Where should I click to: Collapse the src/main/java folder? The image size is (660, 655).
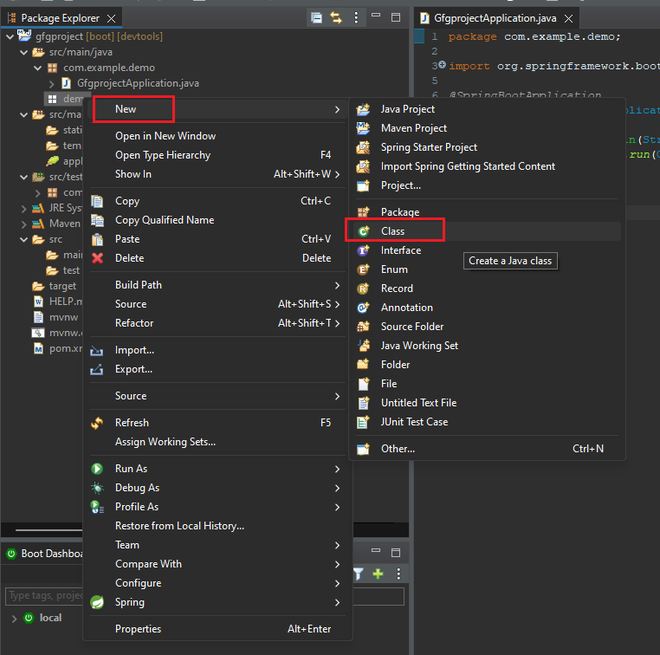tap(24, 52)
